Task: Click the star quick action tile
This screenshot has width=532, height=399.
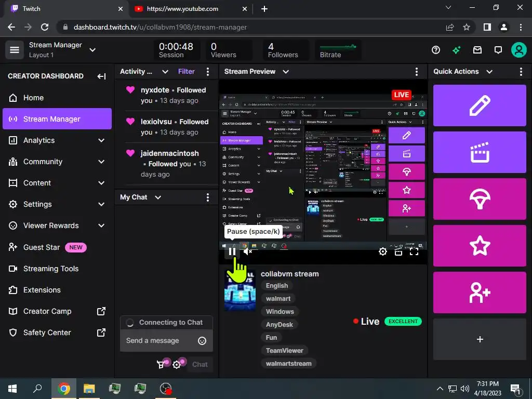Action: [x=480, y=246]
